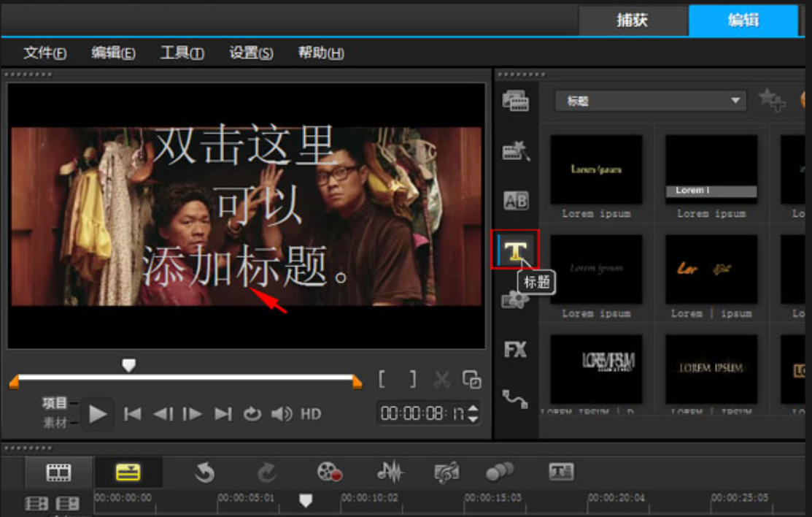
Task: Set the mark-out bracket ]
Action: (412, 379)
